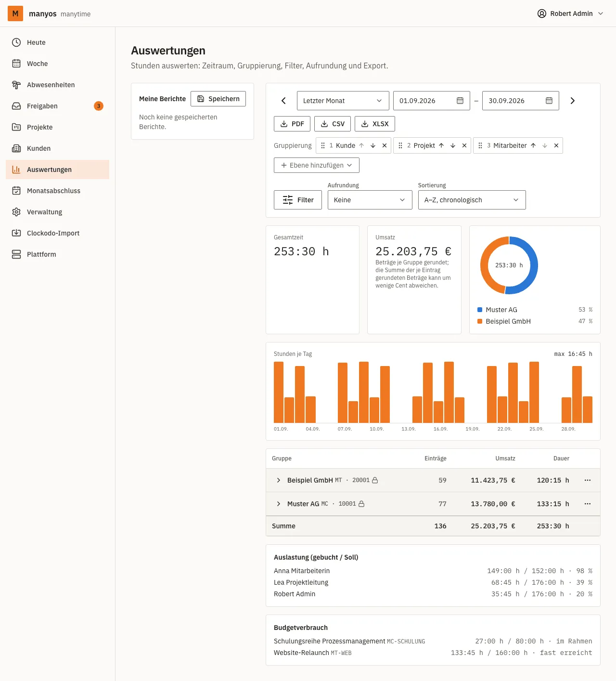616x681 pixels.
Task: Navigate to Freigaben in the sidebar
Action: pyautogui.click(x=58, y=106)
